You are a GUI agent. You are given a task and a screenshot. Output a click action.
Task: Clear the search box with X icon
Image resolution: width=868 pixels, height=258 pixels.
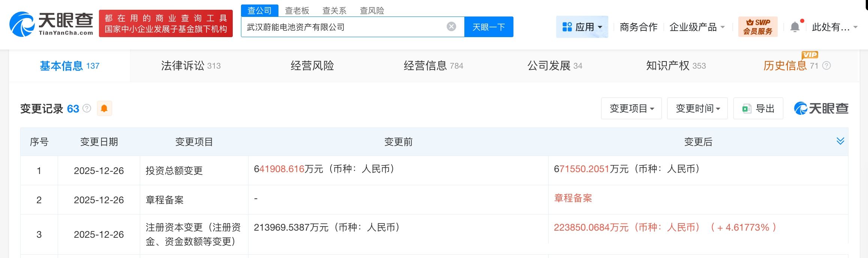point(451,27)
